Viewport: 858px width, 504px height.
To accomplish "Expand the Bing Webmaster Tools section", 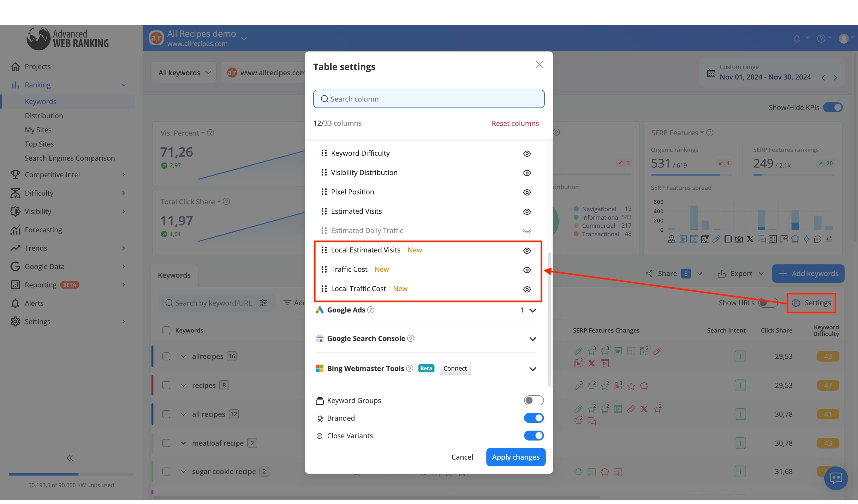I will 532,369.
